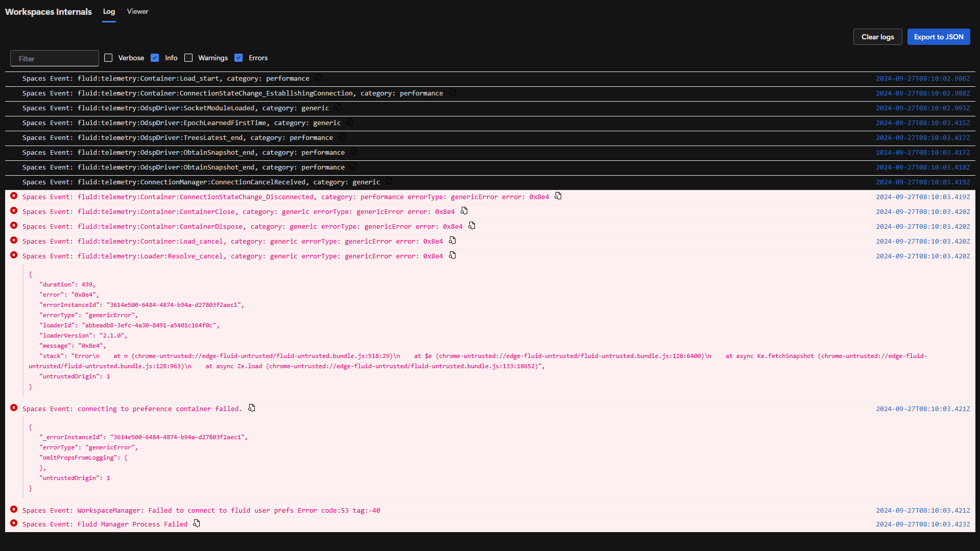Click inside the Filter text field
The image size is (980, 551).
(x=54, y=58)
